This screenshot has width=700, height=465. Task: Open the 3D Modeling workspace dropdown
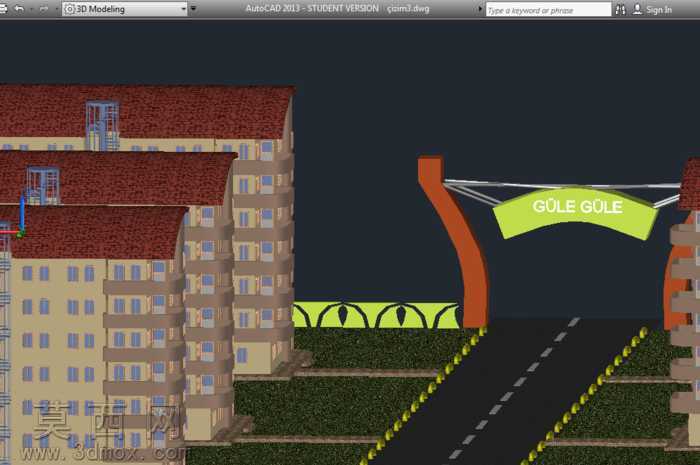tap(125, 9)
